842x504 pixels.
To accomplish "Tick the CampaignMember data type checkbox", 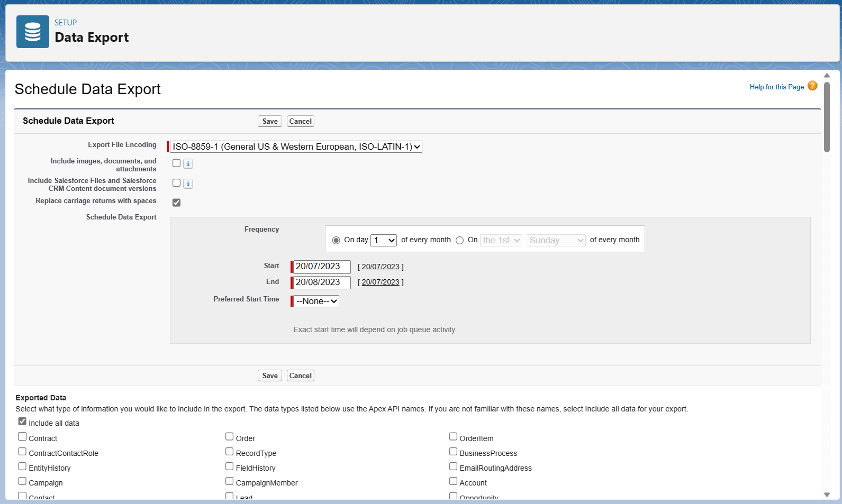I will (x=229, y=481).
